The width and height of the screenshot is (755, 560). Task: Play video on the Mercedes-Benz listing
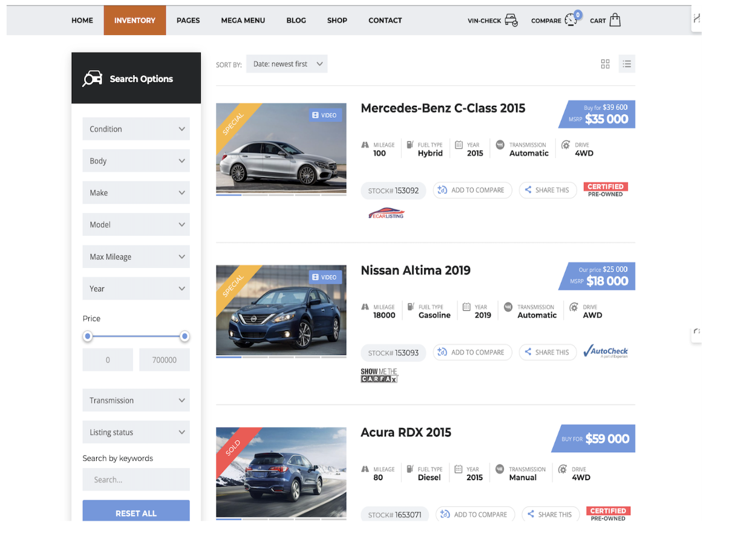[325, 115]
